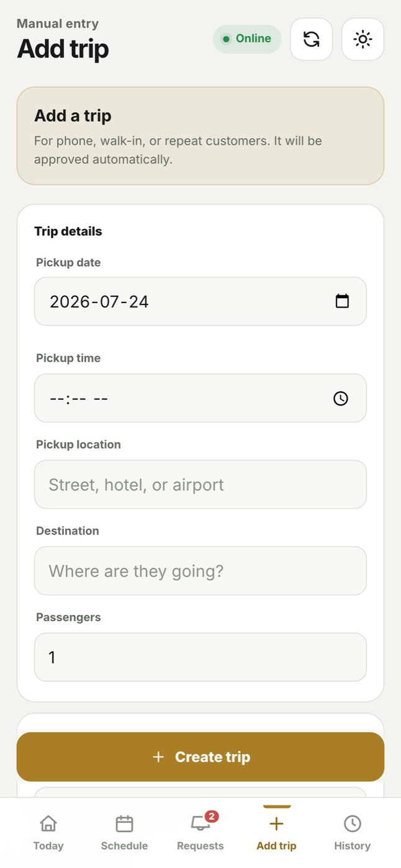
Task: Open the clock time picker icon
Action: click(x=341, y=398)
